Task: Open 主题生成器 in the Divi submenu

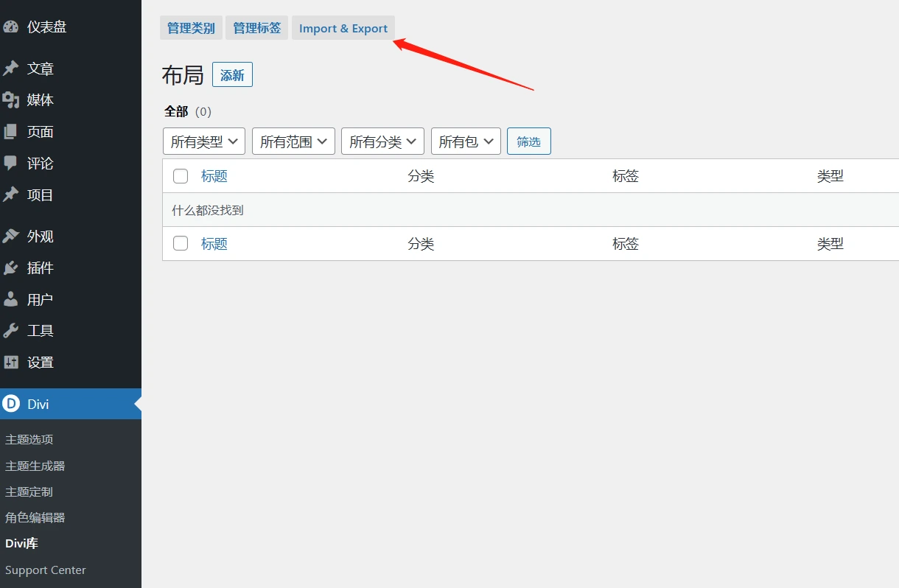Action: pyautogui.click(x=35, y=466)
